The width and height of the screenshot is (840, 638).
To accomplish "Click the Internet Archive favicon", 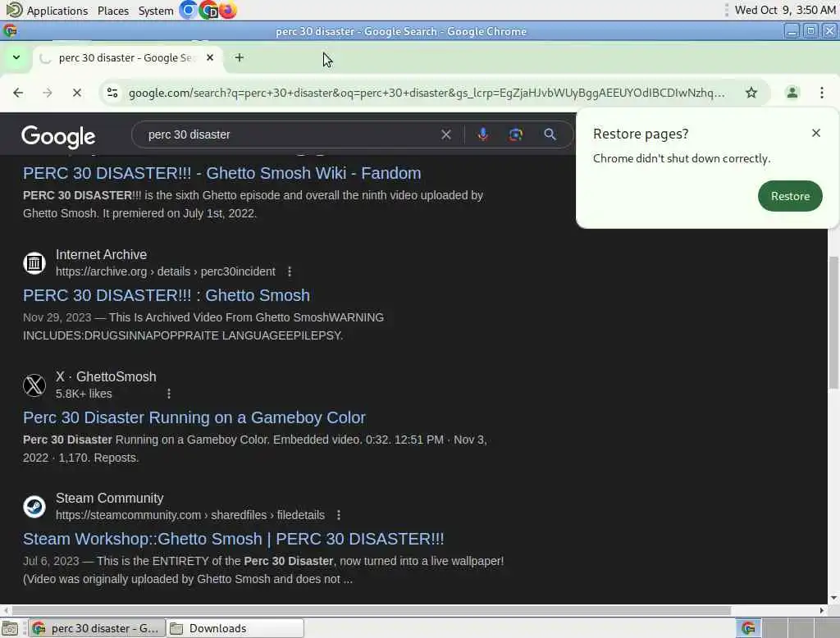I will coord(34,263).
